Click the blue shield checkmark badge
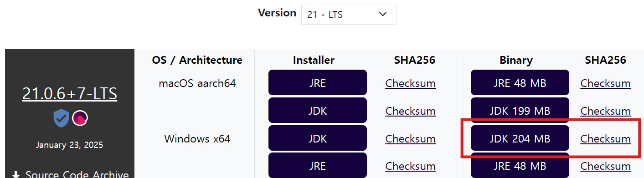 click(x=61, y=118)
